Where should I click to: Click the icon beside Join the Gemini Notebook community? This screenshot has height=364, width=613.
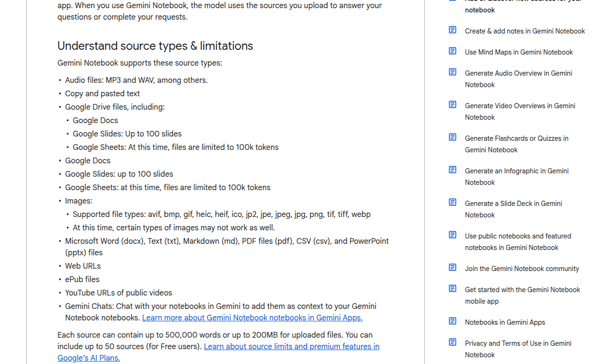tap(453, 268)
